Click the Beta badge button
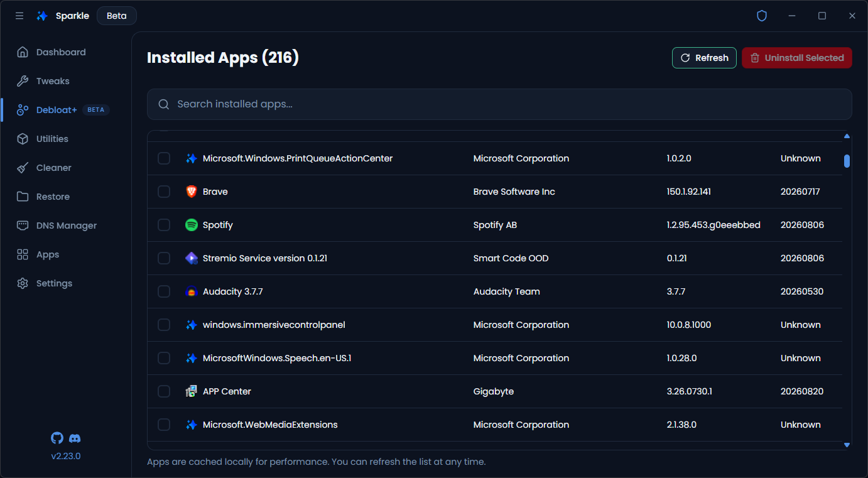The width and height of the screenshot is (868, 478). tap(117, 16)
